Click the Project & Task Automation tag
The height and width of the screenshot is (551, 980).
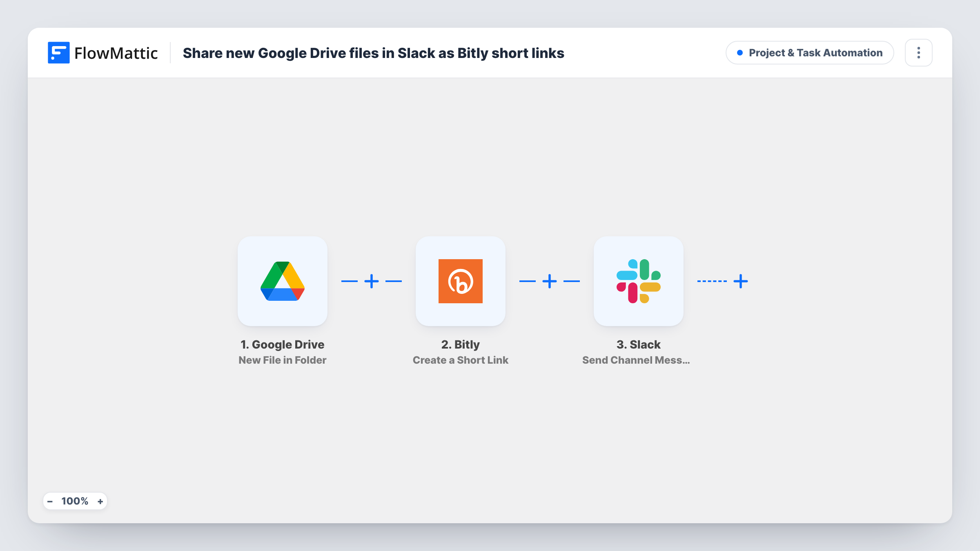(810, 53)
